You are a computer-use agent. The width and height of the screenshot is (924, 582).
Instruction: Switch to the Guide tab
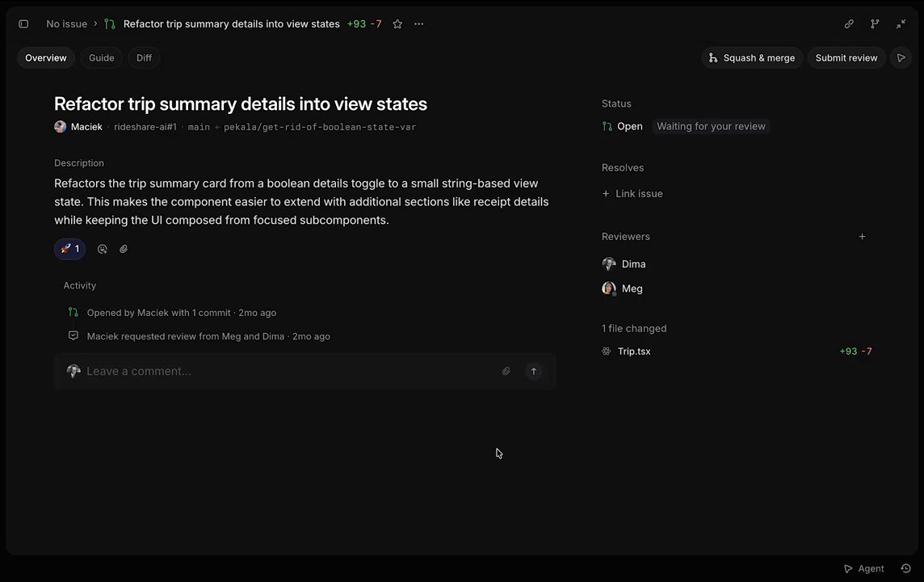click(x=101, y=57)
